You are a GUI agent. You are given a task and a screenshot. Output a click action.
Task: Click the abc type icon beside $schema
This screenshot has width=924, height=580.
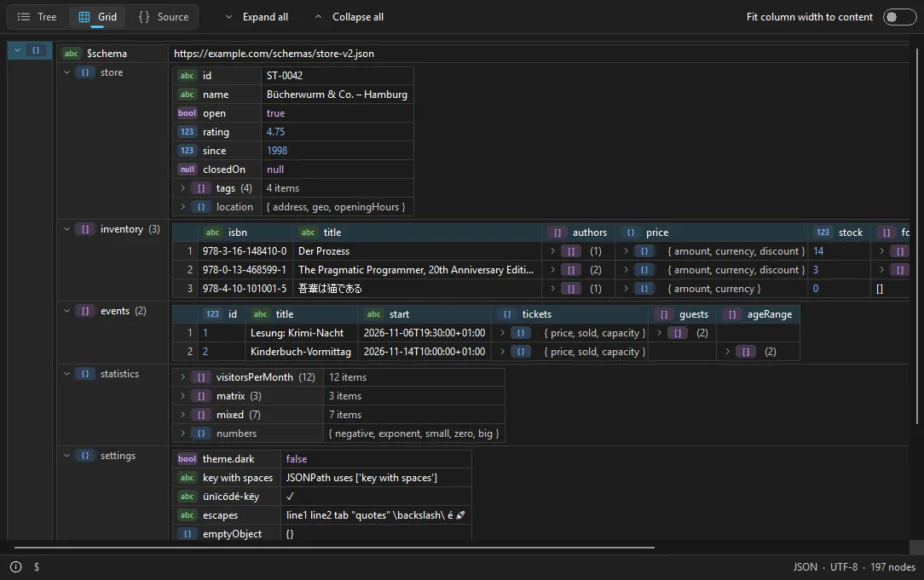click(x=72, y=54)
